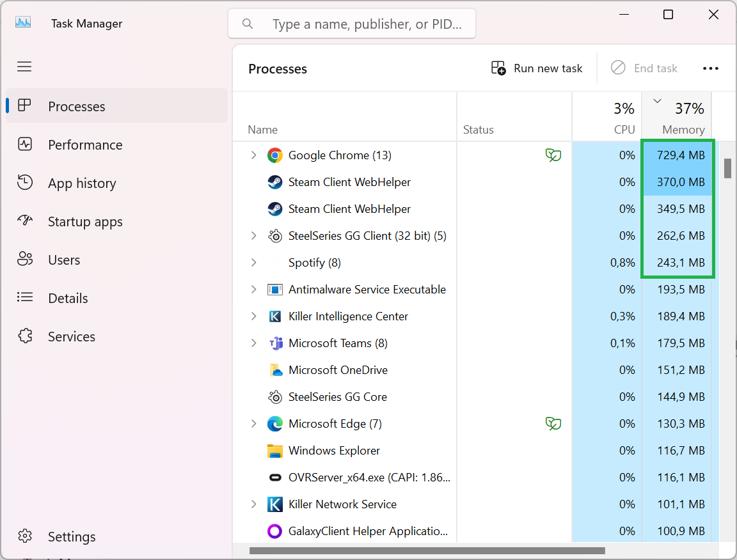Viewport: 737px width, 560px height.
Task: Open the Services section
Action: (x=71, y=336)
